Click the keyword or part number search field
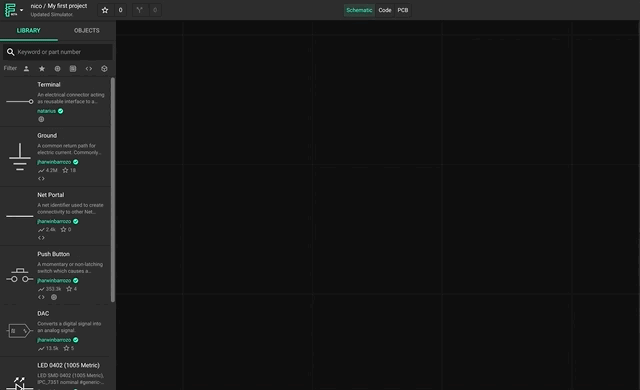The width and height of the screenshot is (640, 390). coord(58,52)
